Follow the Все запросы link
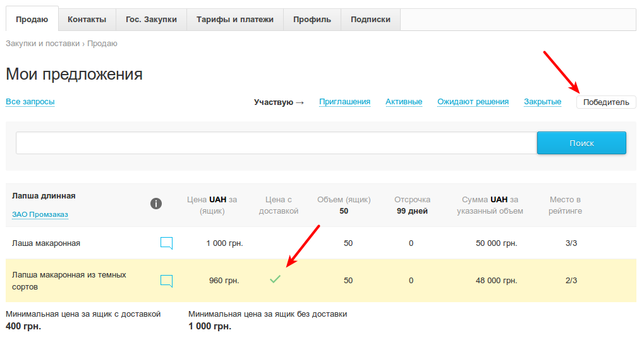Image resolution: width=644 pixels, height=342 pixels. (x=30, y=102)
